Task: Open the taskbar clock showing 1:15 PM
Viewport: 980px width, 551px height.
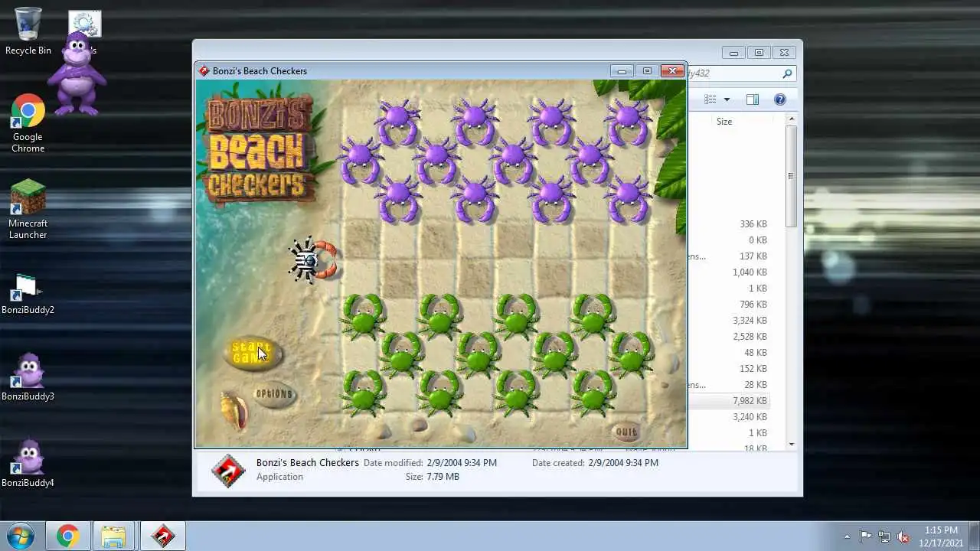Action: coord(941,536)
